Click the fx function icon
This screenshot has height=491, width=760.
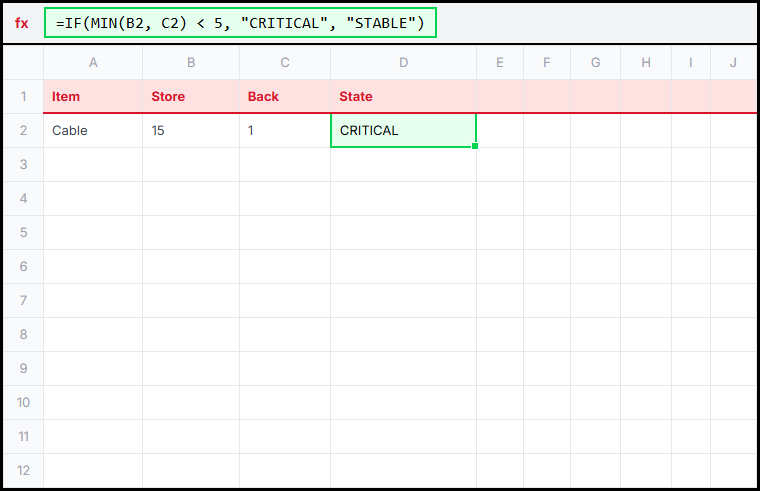[22, 24]
